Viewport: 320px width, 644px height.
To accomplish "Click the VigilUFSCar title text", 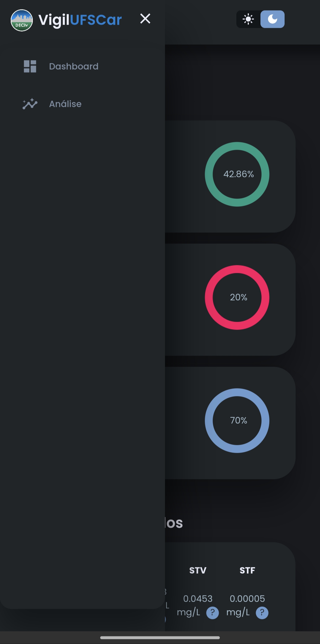I will coord(80,20).
